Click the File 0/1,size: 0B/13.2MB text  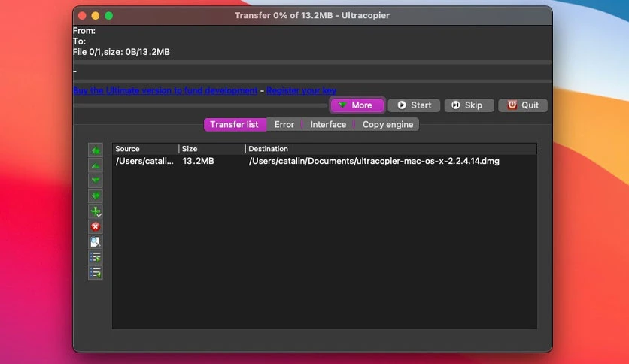[121, 52]
